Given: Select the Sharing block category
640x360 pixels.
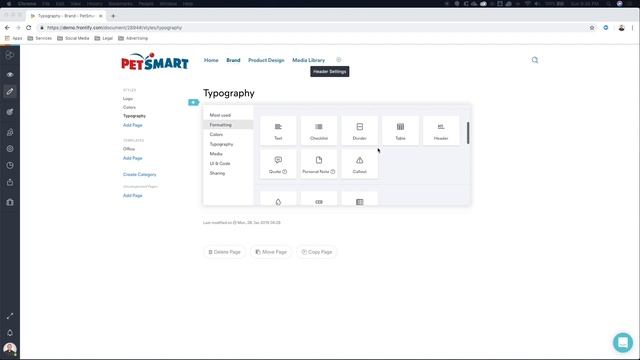Looking at the screenshot, I should click(x=228, y=173).
